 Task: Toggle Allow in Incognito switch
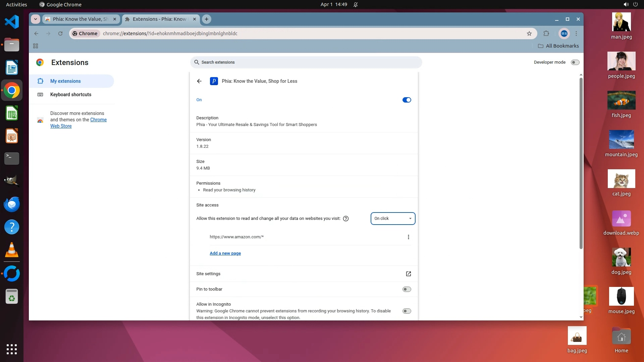pos(407,311)
